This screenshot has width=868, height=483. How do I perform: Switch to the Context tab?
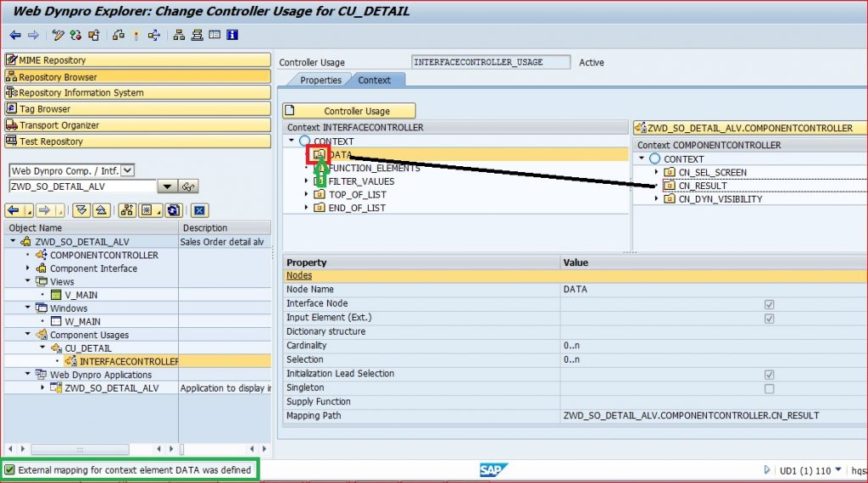[x=374, y=80]
